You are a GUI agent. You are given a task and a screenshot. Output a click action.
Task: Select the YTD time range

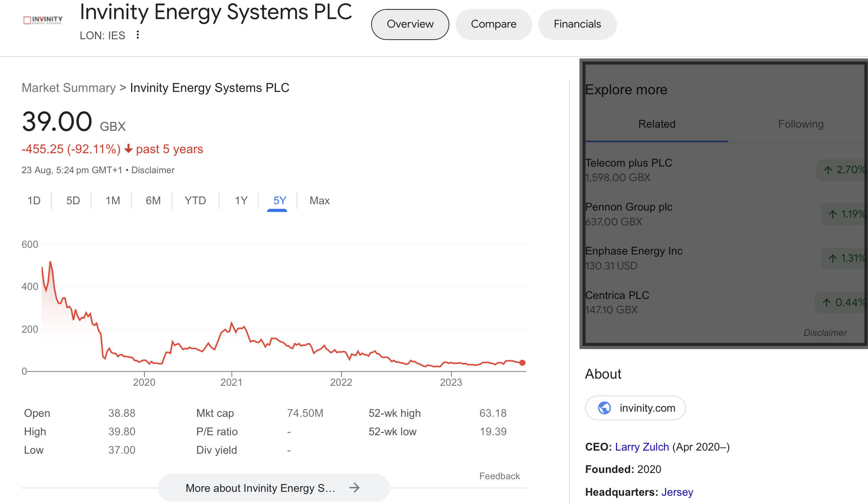pos(195,201)
